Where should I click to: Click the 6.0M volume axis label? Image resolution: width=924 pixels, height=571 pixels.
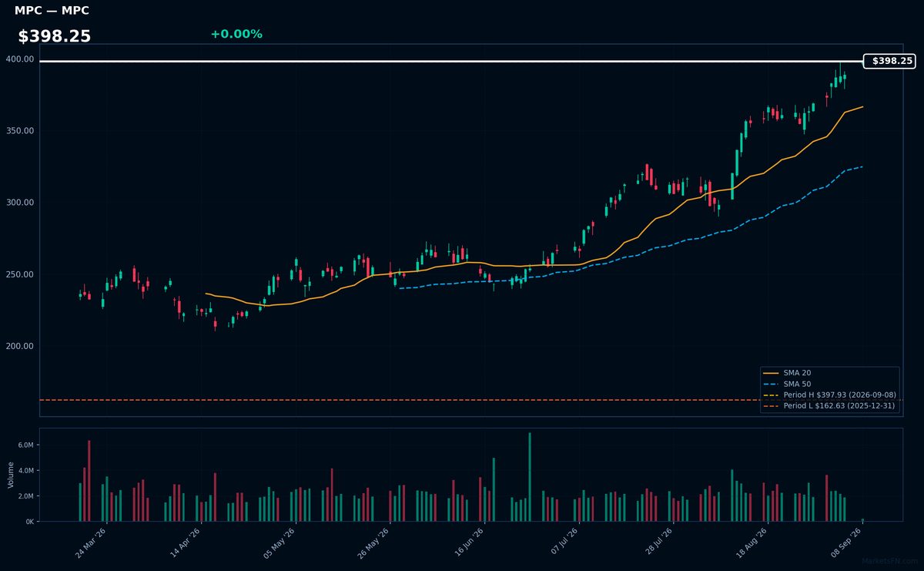pyautogui.click(x=26, y=445)
